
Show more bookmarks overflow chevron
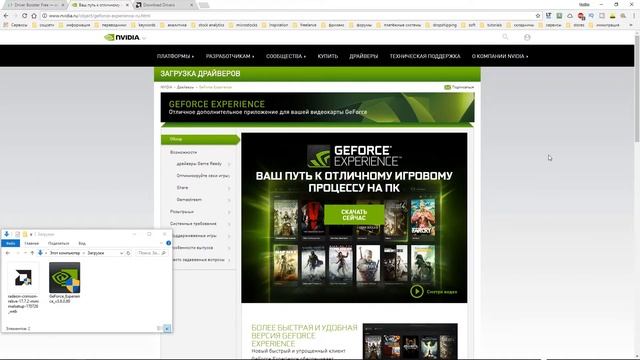(x=631, y=25)
